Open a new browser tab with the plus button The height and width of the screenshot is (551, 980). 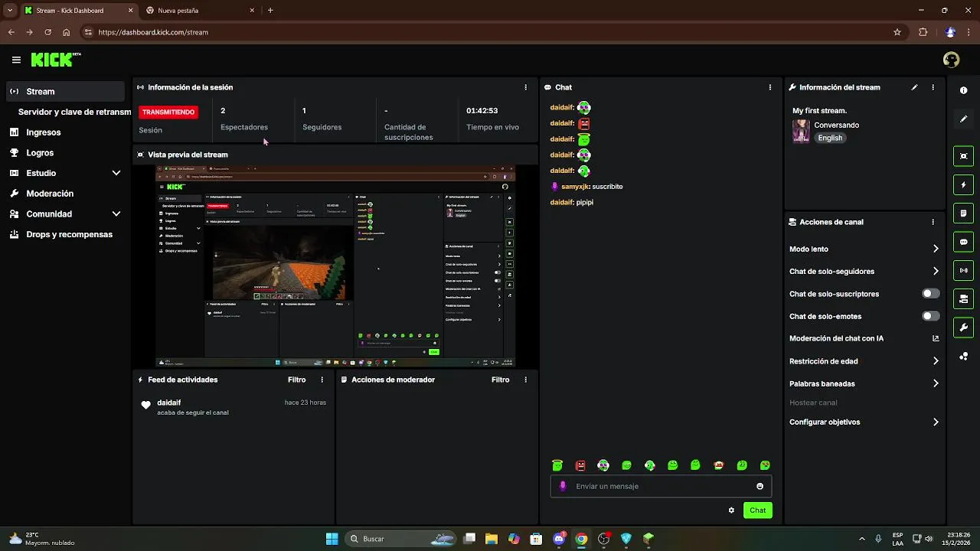pyautogui.click(x=270, y=11)
